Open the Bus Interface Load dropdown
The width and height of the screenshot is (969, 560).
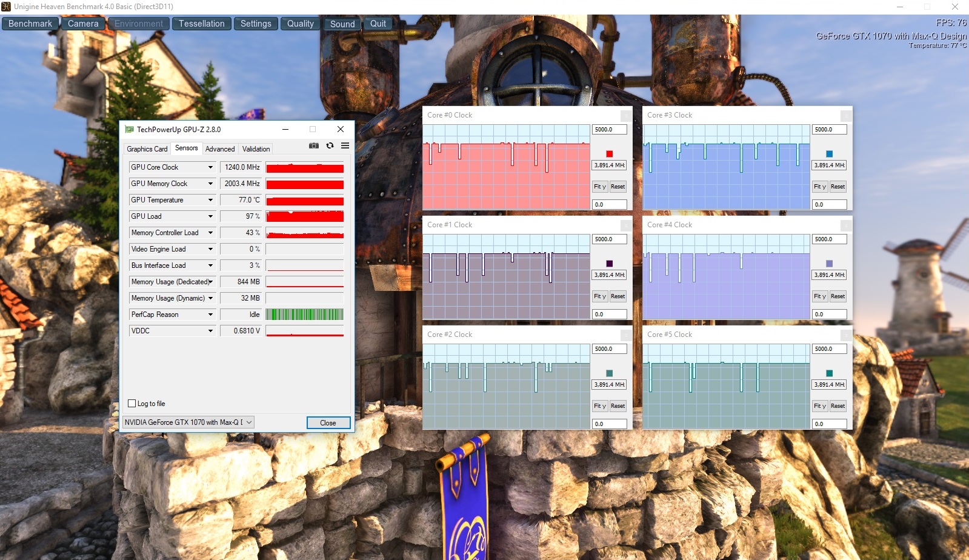(210, 265)
